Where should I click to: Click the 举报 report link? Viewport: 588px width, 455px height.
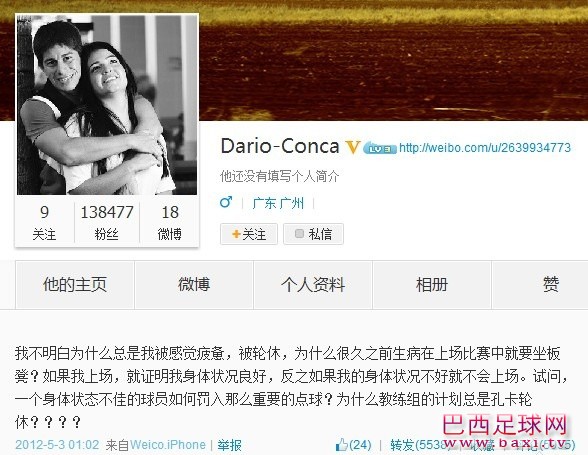(x=229, y=445)
